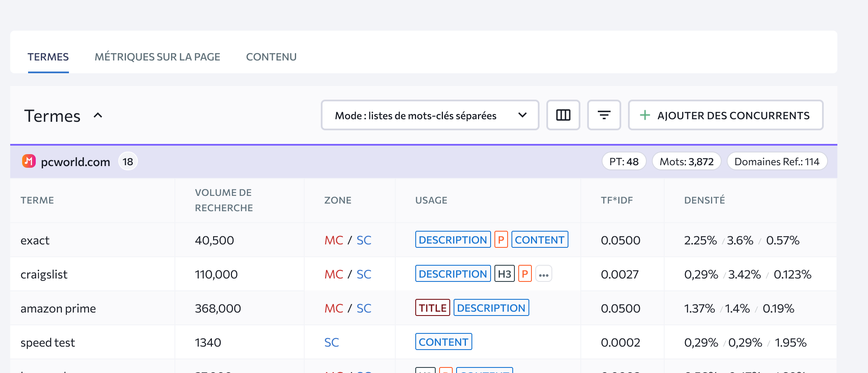Click the P tag in craigslist row
The image size is (868, 373).
click(525, 274)
